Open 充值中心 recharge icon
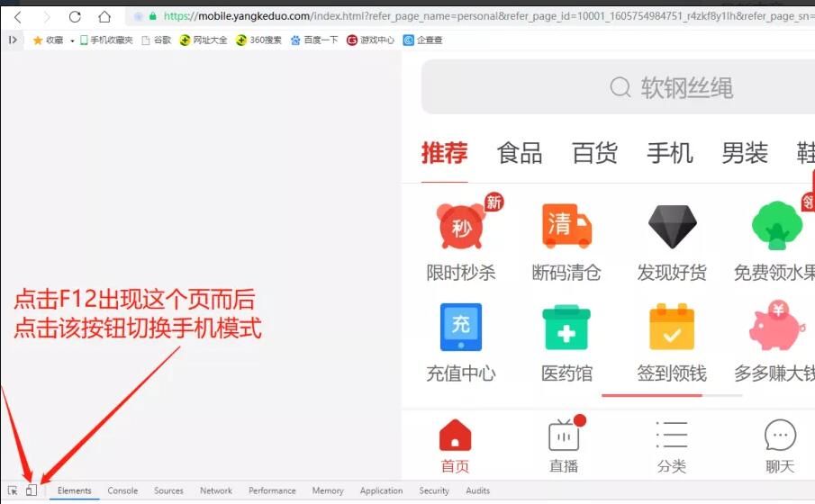 (x=461, y=327)
